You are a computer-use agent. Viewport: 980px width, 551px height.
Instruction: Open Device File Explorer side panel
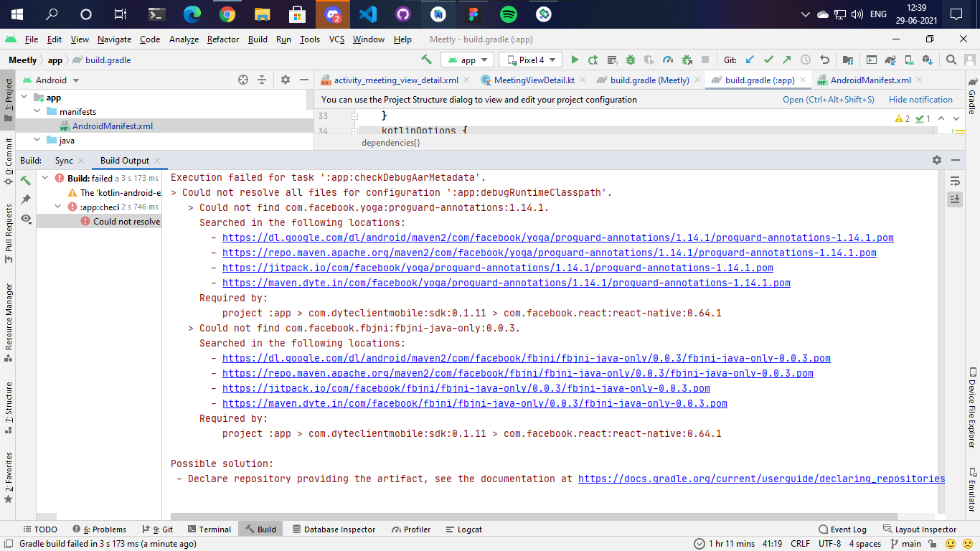click(x=972, y=408)
